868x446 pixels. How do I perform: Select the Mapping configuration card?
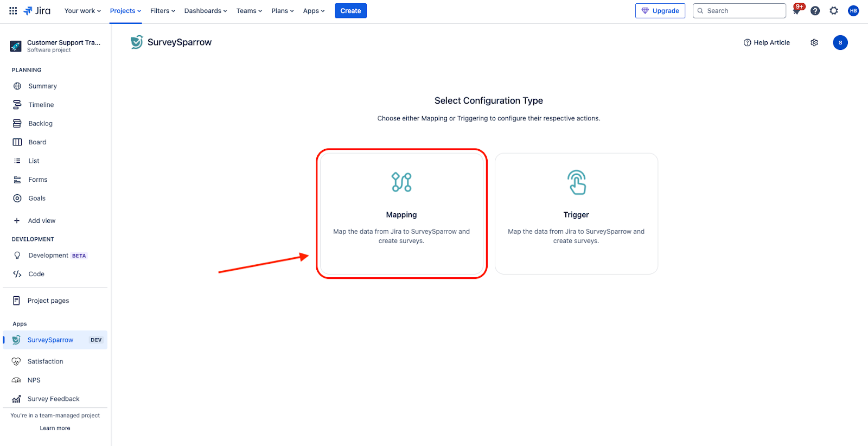(401, 214)
